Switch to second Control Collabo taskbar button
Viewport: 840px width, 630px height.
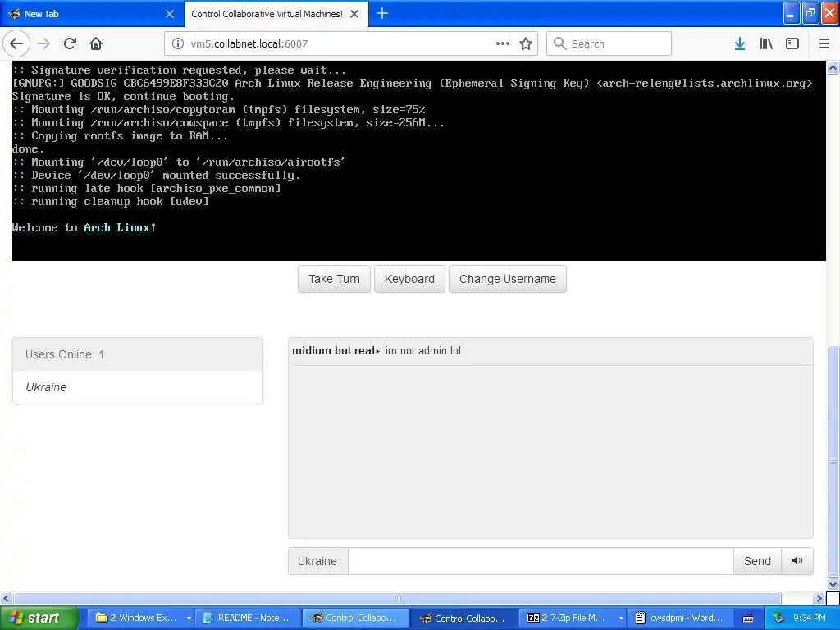pos(464,618)
